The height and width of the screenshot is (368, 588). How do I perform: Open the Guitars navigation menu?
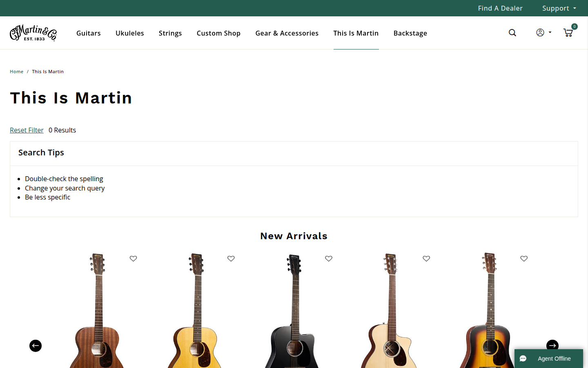pos(89,33)
